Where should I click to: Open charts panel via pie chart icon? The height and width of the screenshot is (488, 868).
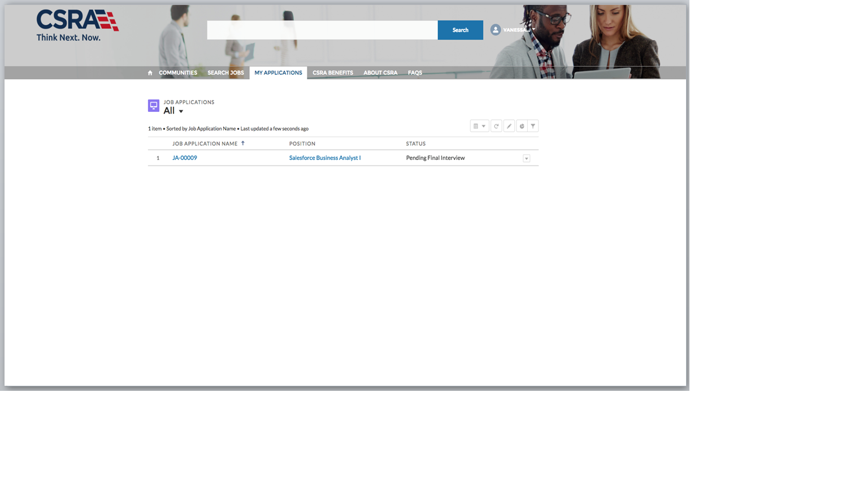coord(522,125)
